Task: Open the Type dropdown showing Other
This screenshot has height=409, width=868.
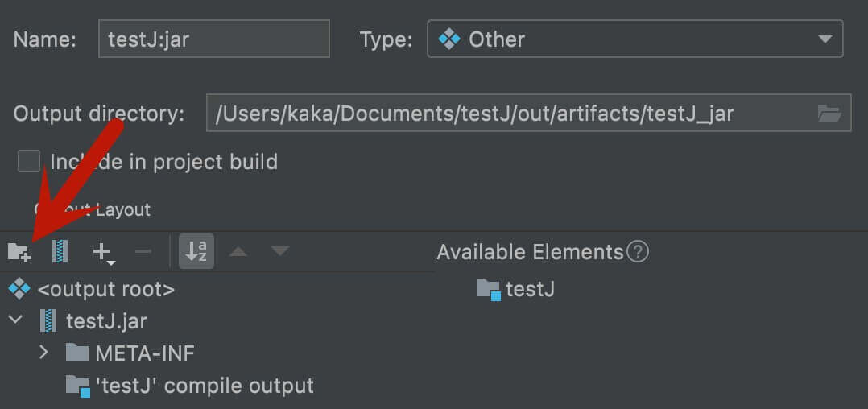Action: tap(634, 39)
